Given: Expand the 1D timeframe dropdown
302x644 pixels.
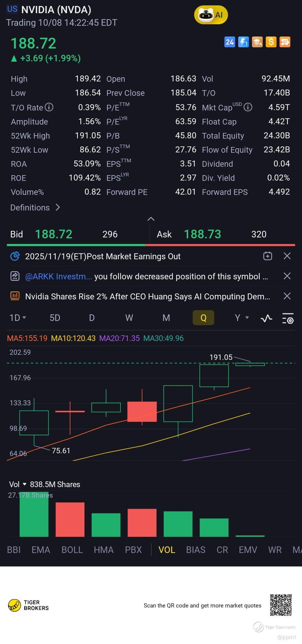Looking at the screenshot, I should [18, 318].
